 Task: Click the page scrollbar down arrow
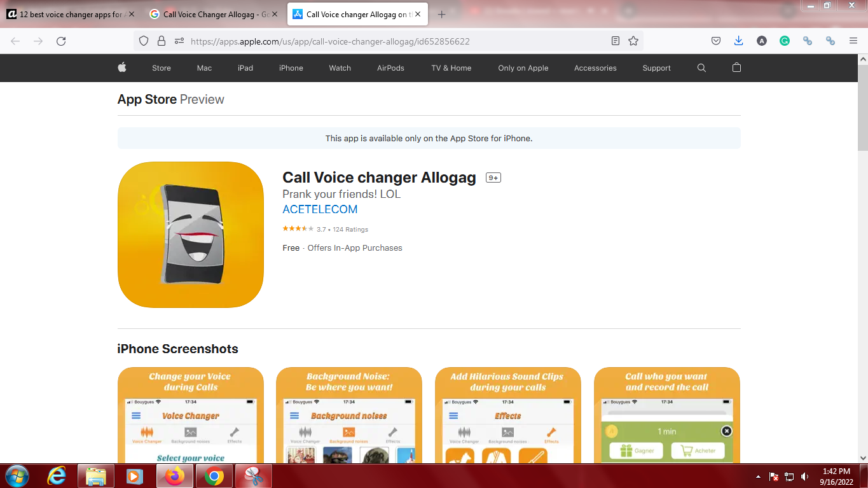(863, 457)
